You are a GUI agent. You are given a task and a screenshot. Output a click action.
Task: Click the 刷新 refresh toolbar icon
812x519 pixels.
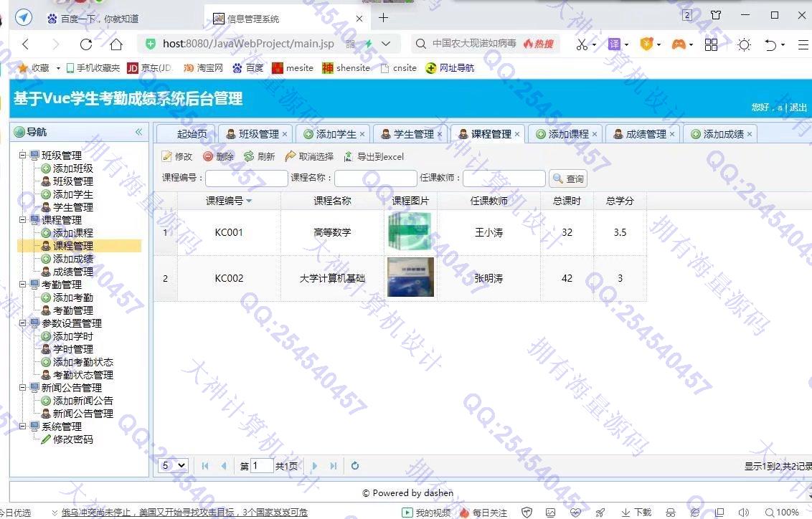pos(249,156)
